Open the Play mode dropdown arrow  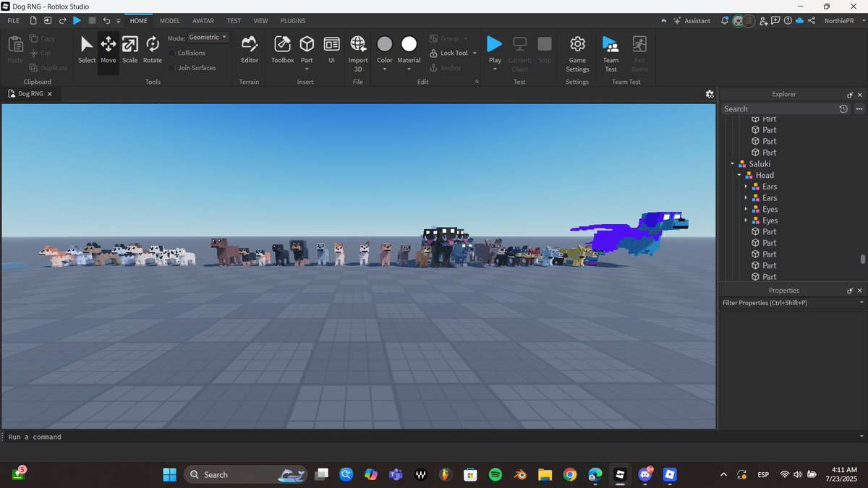[x=495, y=69]
